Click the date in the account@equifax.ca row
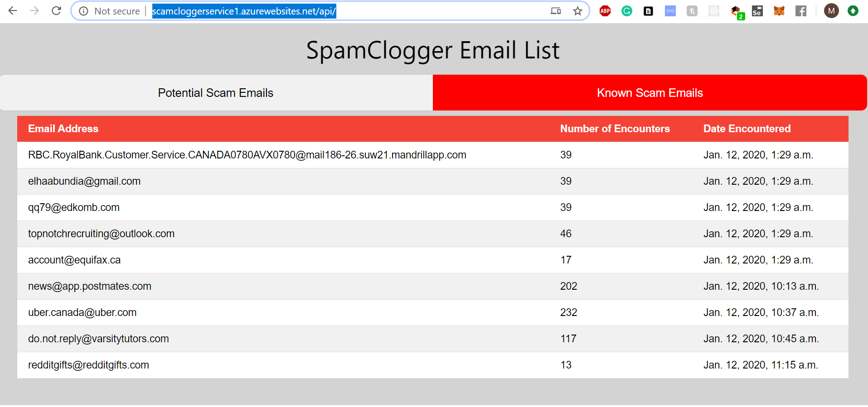 758,260
